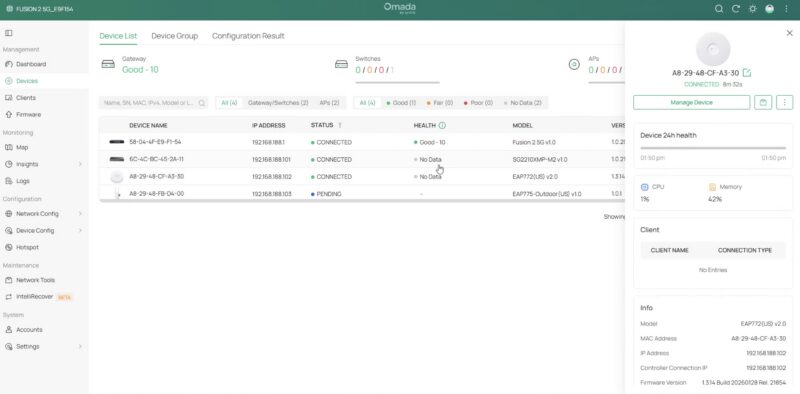Click the Accounts icon in the sidebar
The height and width of the screenshot is (394, 800).
click(x=8, y=330)
